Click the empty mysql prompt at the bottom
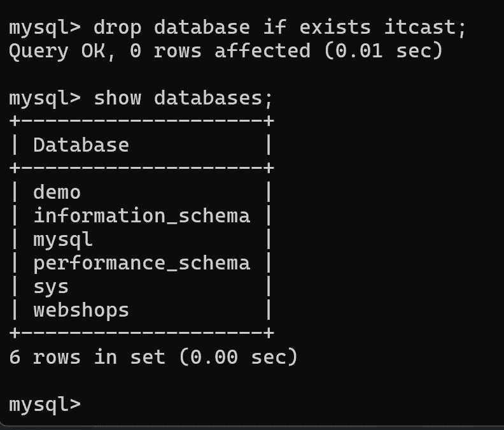Screen dimensions: 504x430 coord(45,405)
